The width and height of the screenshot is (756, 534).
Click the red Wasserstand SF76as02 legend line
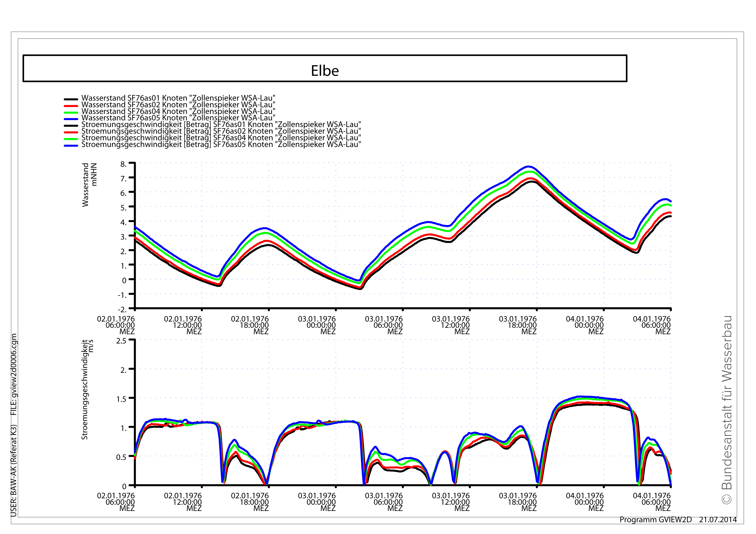pyautogui.click(x=71, y=106)
